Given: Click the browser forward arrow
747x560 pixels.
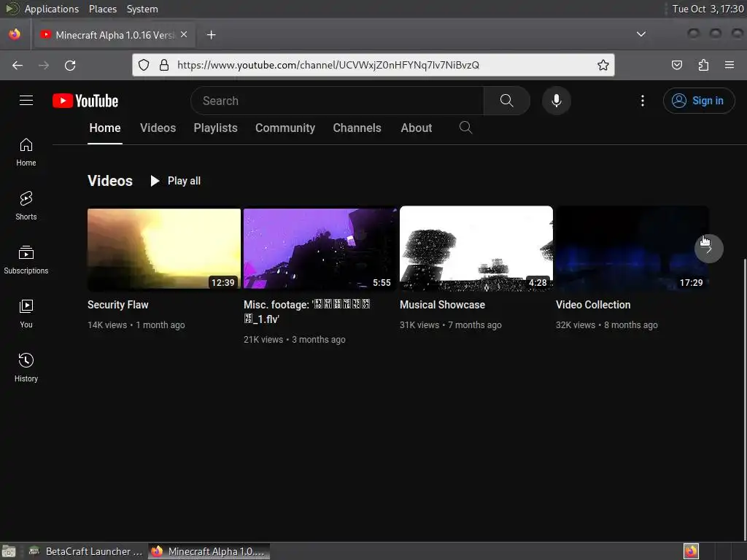Looking at the screenshot, I should [x=44, y=65].
